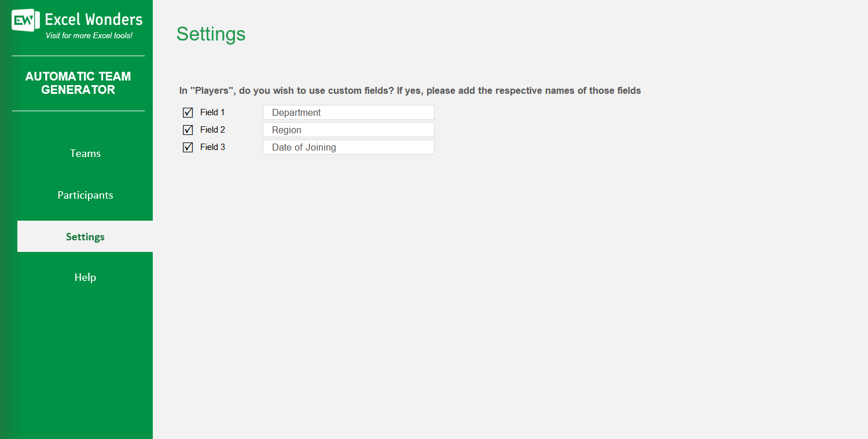Open the Help page
This screenshot has width=868, height=439.
(84, 277)
